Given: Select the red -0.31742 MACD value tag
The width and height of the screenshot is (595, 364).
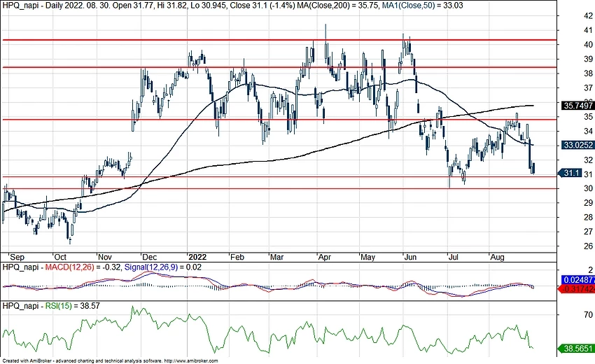Looking at the screenshot, I should tap(577, 289).
